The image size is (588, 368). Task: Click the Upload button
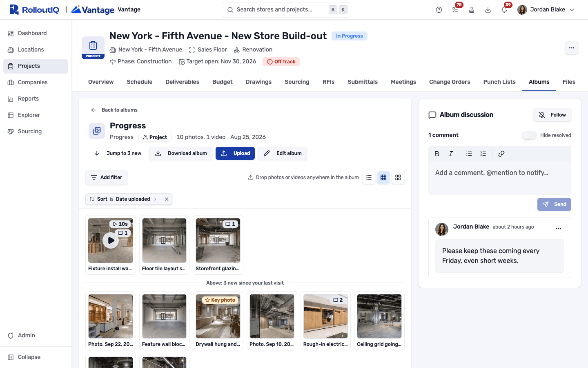tap(235, 153)
